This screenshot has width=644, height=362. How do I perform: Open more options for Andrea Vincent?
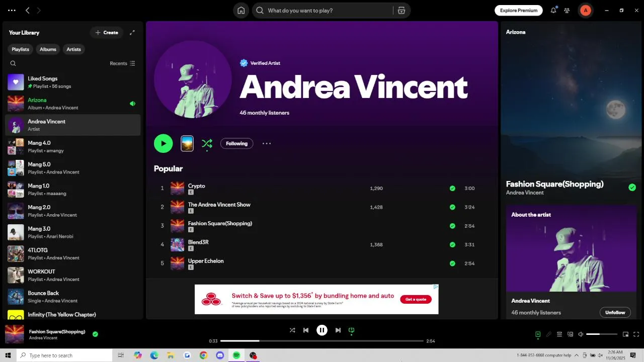(267, 143)
